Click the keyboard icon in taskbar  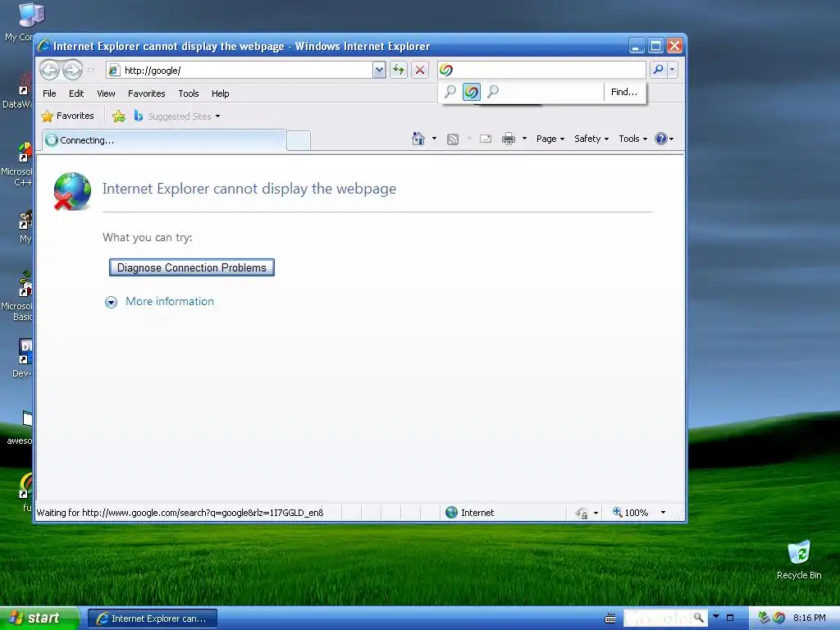click(x=610, y=619)
